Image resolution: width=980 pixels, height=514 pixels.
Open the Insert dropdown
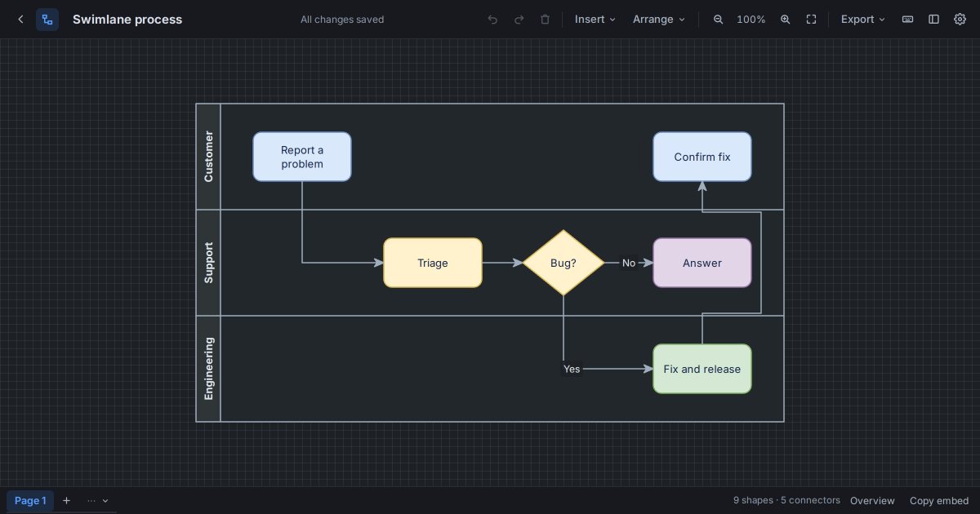(x=595, y=20)
